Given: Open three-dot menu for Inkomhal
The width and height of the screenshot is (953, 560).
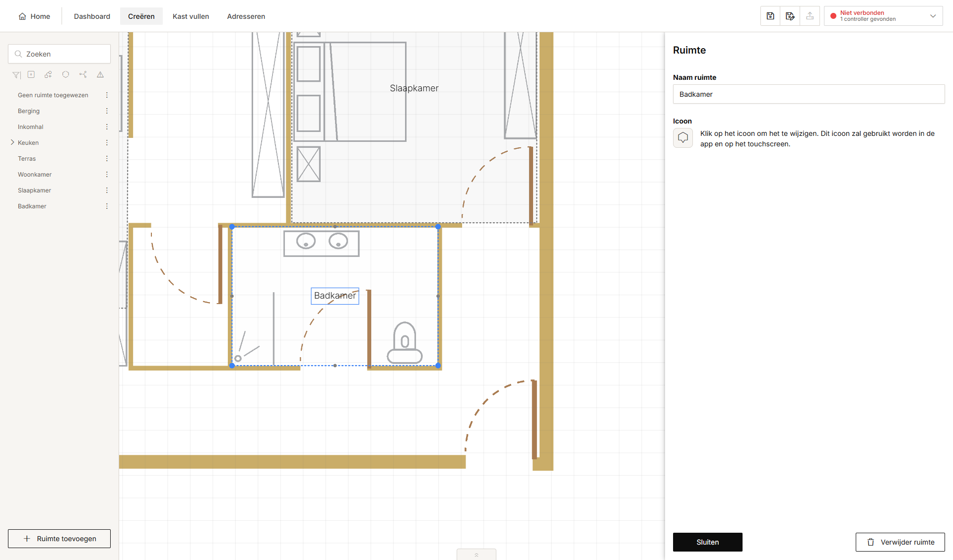Looking at the screenshot, I should tap(107, 127).
